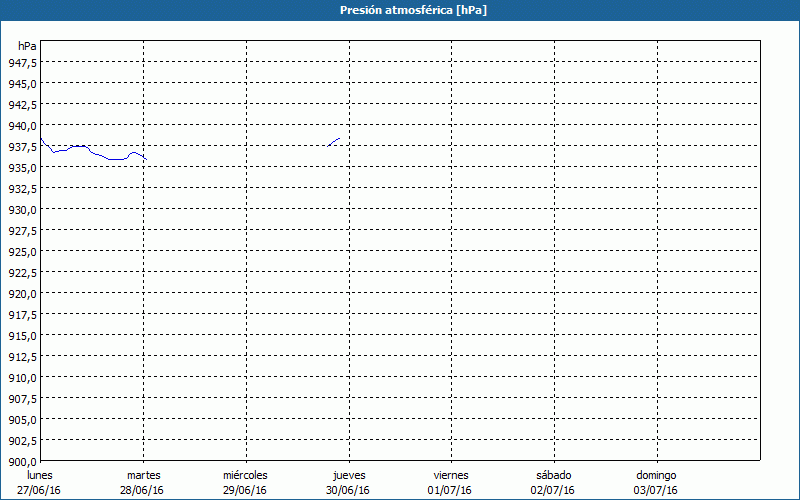
Task: Click the 03/07/16 date label
Action: click(x=656, y=490)
